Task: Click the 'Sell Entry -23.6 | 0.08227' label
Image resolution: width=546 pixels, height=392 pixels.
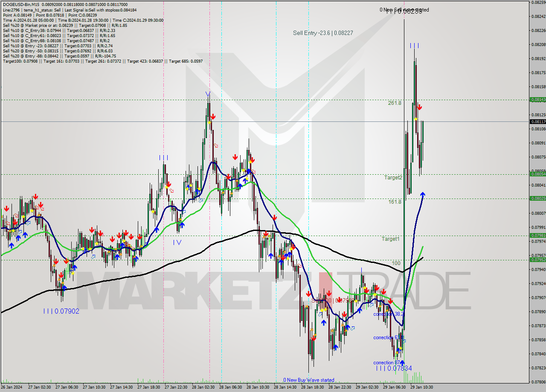Action: (x=323, y=33)
